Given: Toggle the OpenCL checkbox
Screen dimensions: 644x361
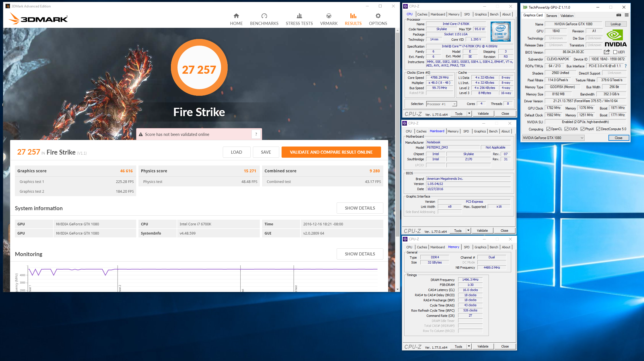Looking at the screenshot, I should click(x=548, y=129).
